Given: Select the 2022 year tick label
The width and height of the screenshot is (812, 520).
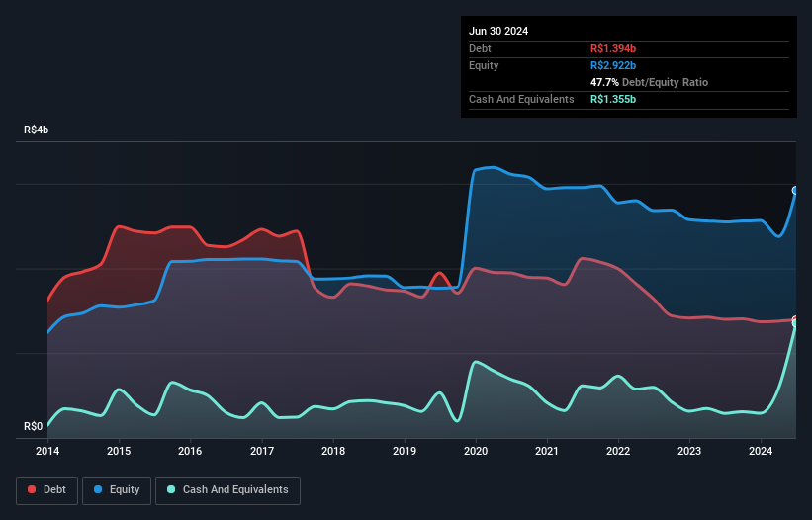Looking at the screenshot, I should pyautogui.click(x=618, y=451).
